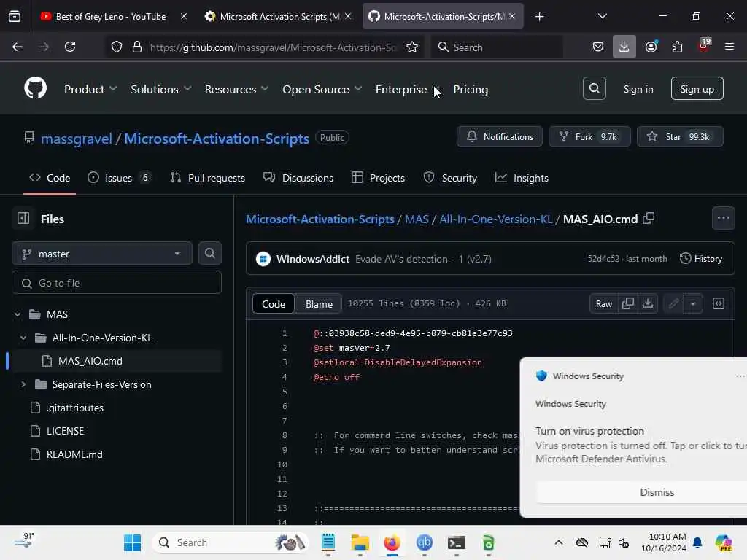Viewport: 747px width, 560px height.
Task: Click the GitHub logo home icon
Action: [35, 88]
